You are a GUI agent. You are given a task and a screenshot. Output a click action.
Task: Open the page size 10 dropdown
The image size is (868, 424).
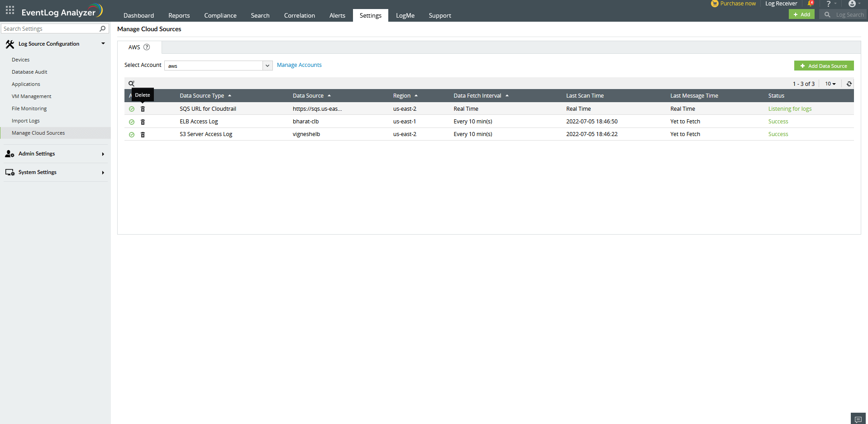(x=830, y=84)
